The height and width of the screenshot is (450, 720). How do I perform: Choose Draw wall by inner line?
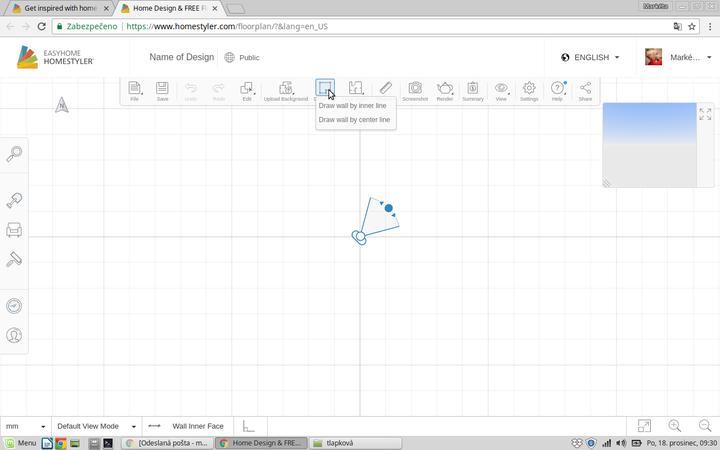coord(352,105)
